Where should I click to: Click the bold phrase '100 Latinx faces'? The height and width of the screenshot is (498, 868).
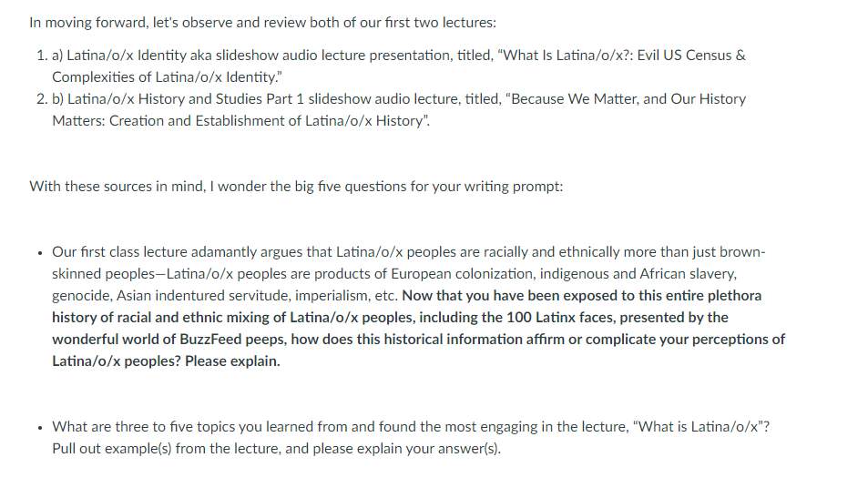pos(559,317)
